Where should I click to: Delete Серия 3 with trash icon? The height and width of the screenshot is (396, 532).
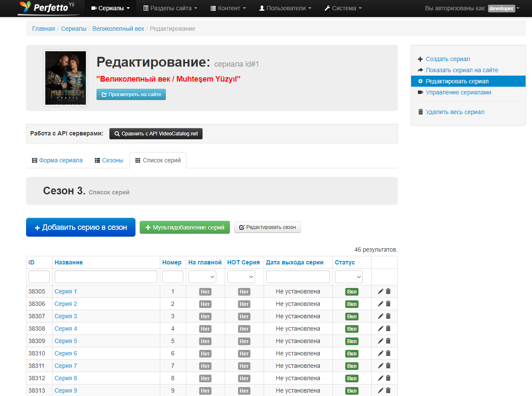point(388,316)
